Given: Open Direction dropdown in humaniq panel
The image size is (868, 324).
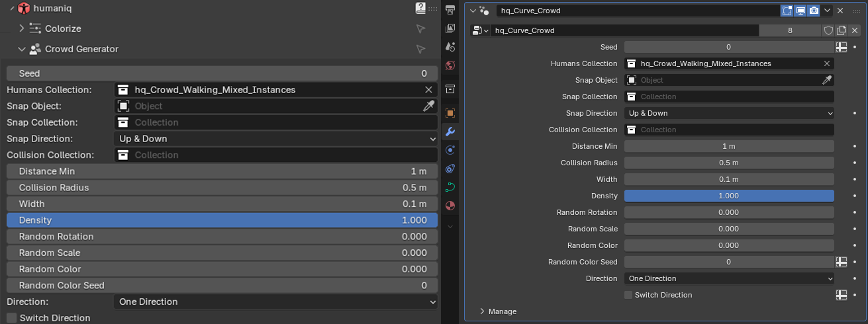Looking at the screenshot, I should [x=275, y=302].
